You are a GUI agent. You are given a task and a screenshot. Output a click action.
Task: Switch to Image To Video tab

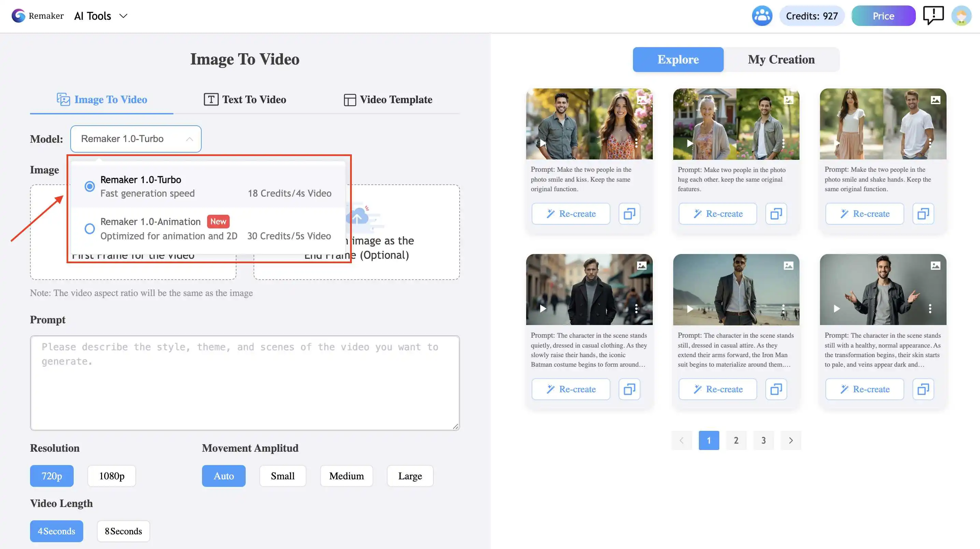(102, 100)
